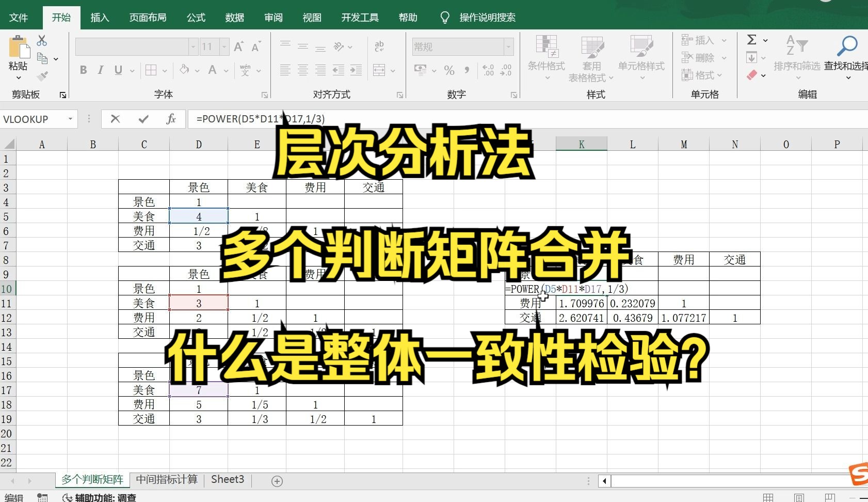Image resolution: width=868 pixels, height=502 pixels.
Task: Expand the 删除 cells dropdown
Action: 724,58
